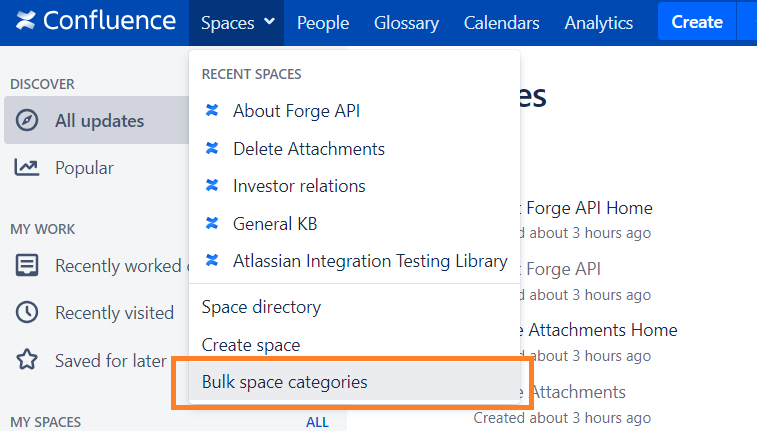Click the blue Create button

[697, 22]
